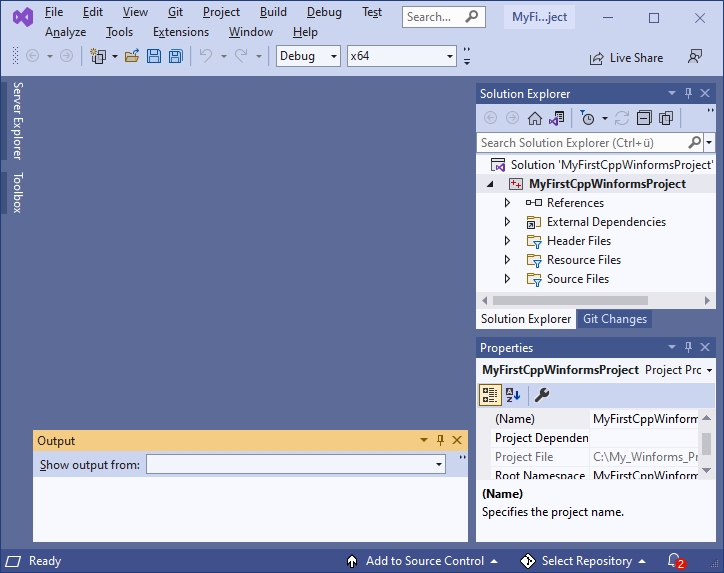Click the Navigate Backward toolbar arrow
Viewport: 724px width, 573px height.
coord(32,56)
